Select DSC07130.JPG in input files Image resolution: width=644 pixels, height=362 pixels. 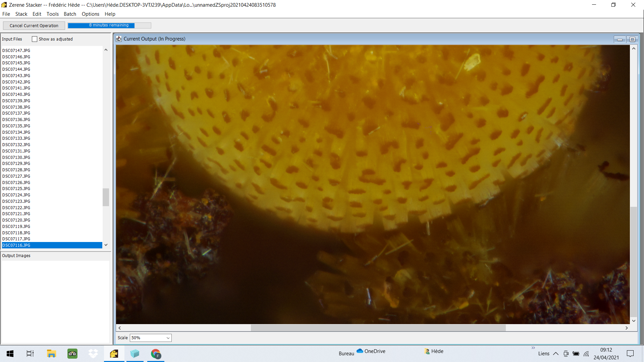[16, 158]
